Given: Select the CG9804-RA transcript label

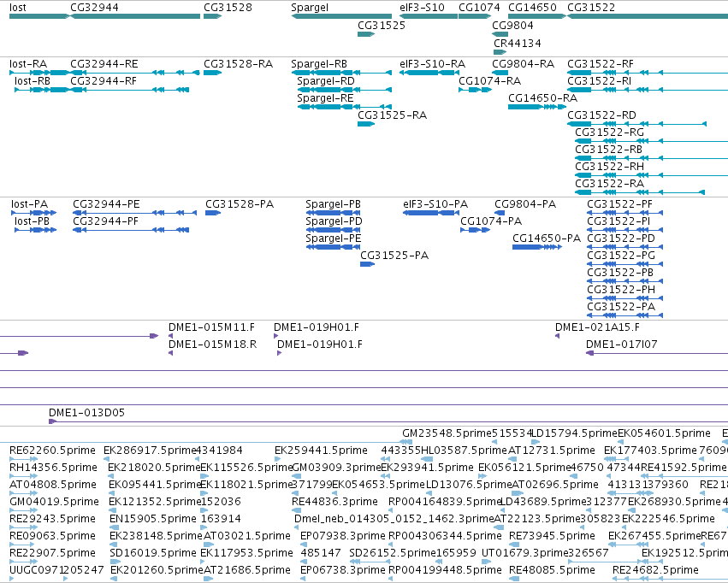Looking at the screenshot, I should pyautogui.click(x=524, y=64).
